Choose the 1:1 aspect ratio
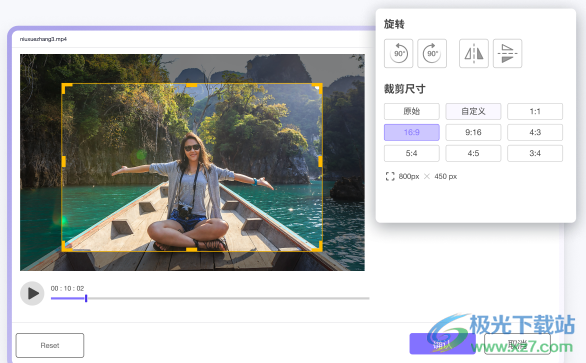The image size is (586, 363). tap(535, 111)
